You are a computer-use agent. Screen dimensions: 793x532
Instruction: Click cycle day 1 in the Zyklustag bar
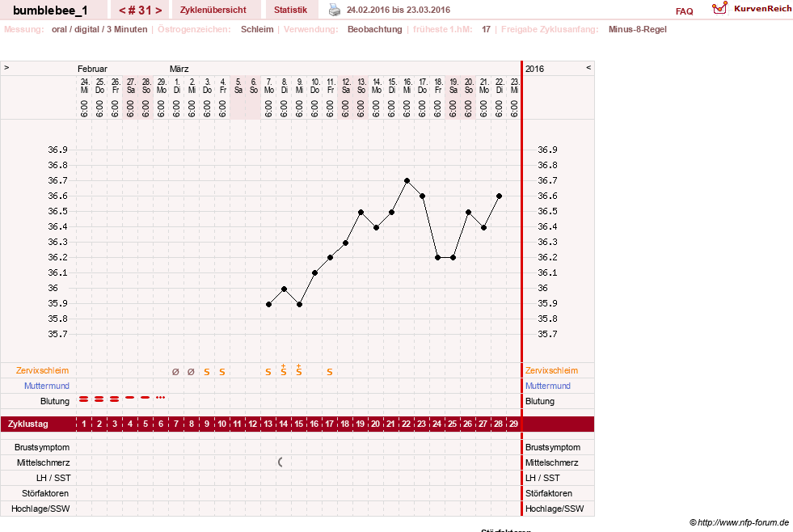(x=84, y=424)
